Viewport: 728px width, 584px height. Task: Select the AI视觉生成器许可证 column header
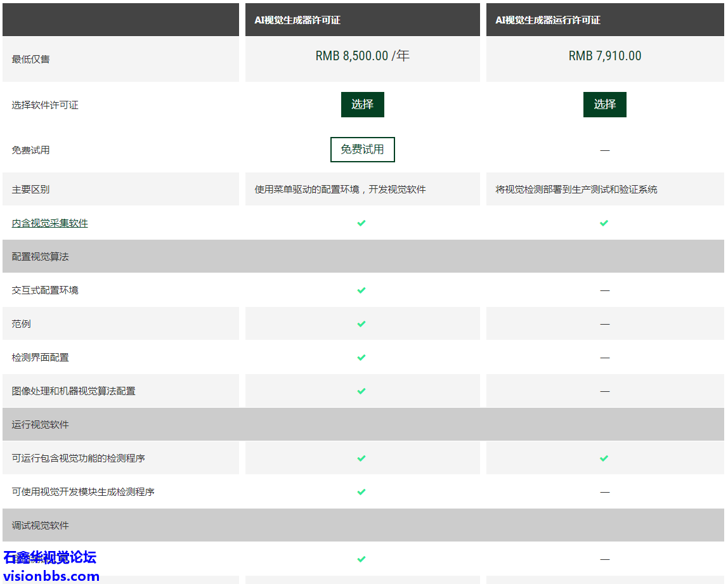pyautogui.click(x=297, y=20)
